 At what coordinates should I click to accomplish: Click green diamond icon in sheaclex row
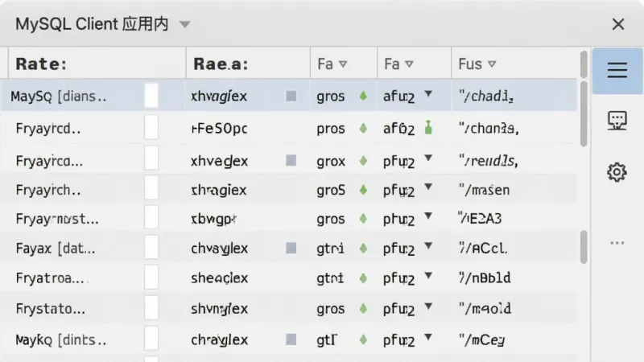click(363, 278)
